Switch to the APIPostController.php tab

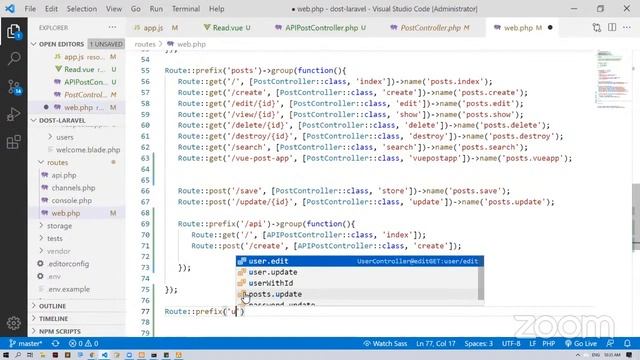(321, 28)
